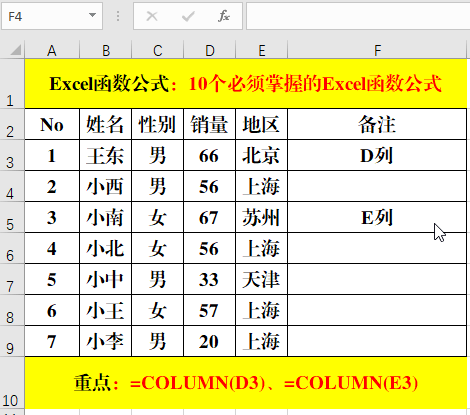The height and width of the screenshot is (415, 470).
Task: Click the Enter checkmark formula icon
Action: [x=188, y=16]
